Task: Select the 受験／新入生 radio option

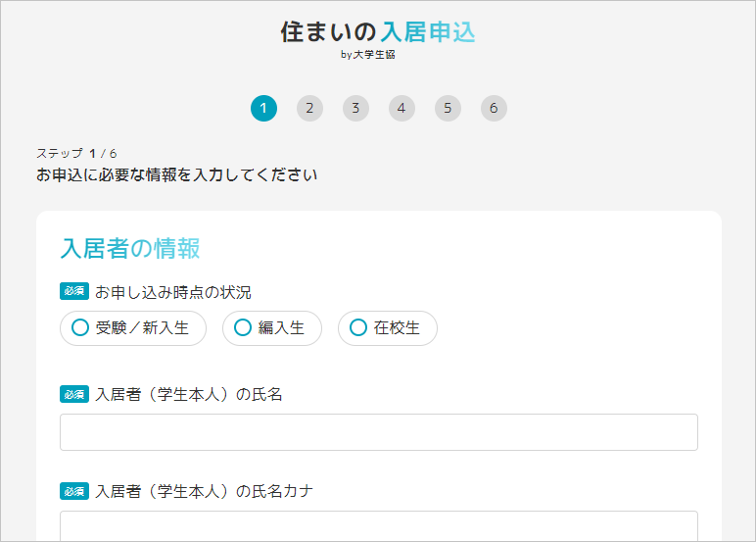Action: [x=133, y=328]
